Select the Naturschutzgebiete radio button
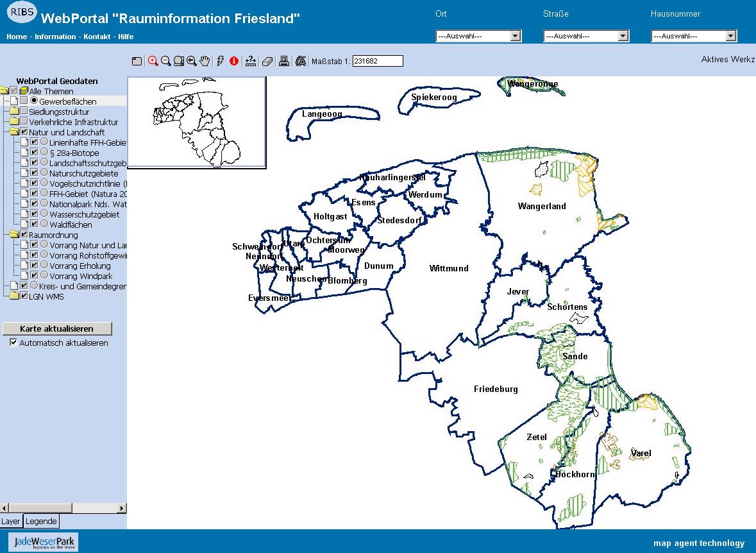Image resolution: width=756 pixels, height=553 pixels. [44, 173]
